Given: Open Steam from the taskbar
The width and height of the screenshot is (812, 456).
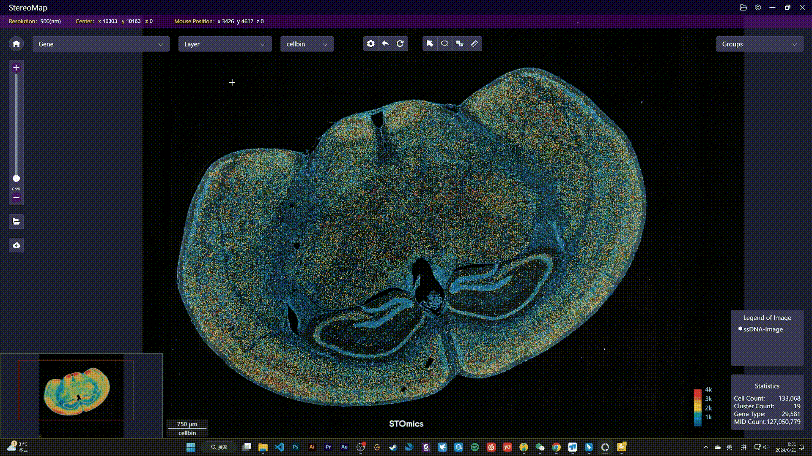Looking at the screenshot, I should coord(393,447).
